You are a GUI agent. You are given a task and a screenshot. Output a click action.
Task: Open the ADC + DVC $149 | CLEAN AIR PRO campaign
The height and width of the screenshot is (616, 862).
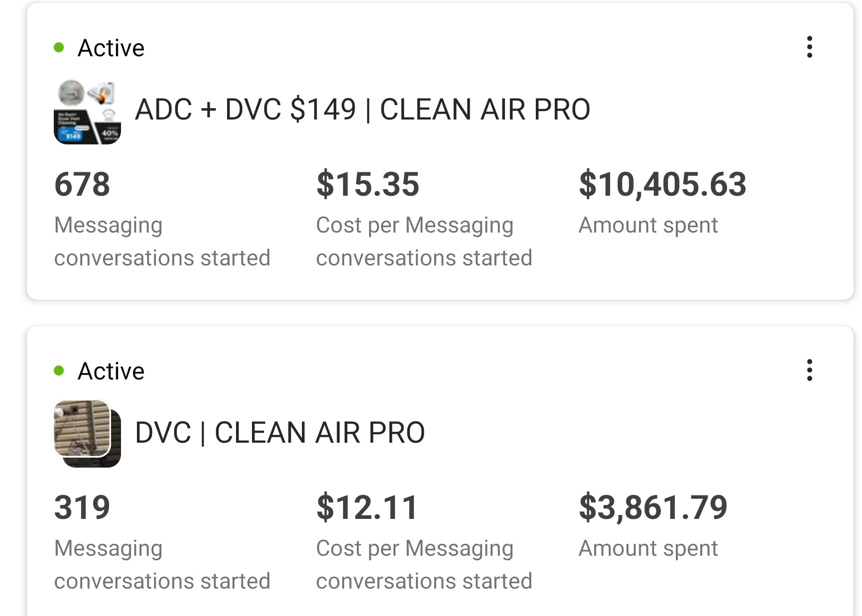pyautogui.click(x=362, y=110)
